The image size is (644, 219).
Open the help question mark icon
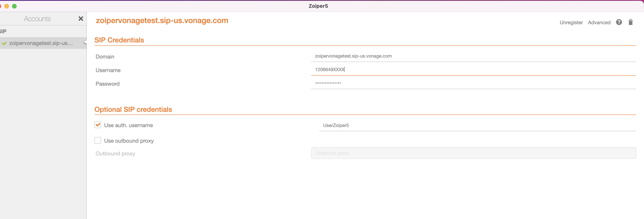pos(619,22)
